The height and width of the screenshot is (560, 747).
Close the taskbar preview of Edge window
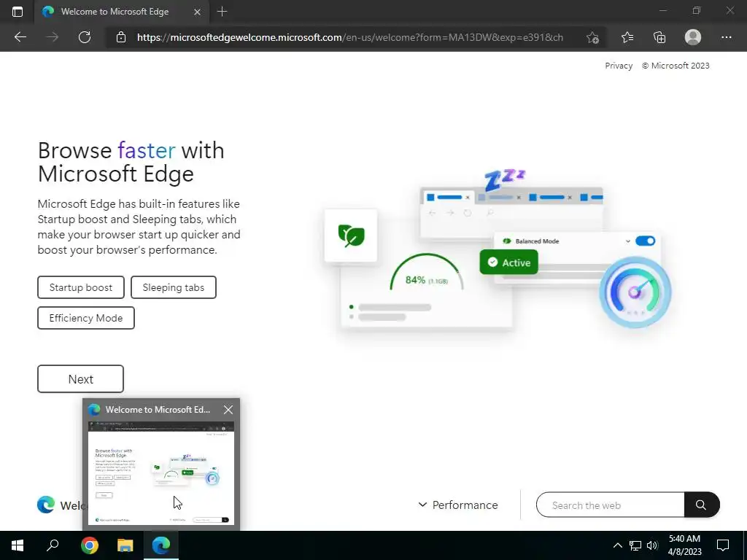(x=228, y=410)
